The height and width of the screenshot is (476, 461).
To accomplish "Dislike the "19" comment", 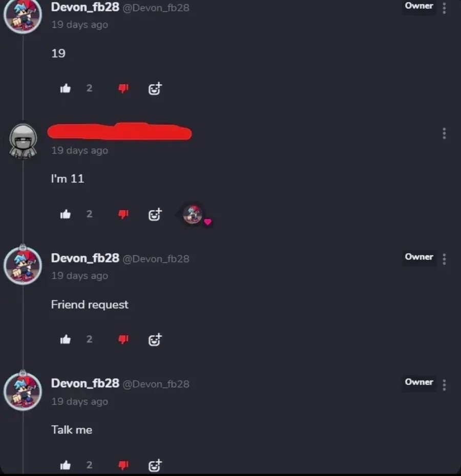I will click(123, 89).
